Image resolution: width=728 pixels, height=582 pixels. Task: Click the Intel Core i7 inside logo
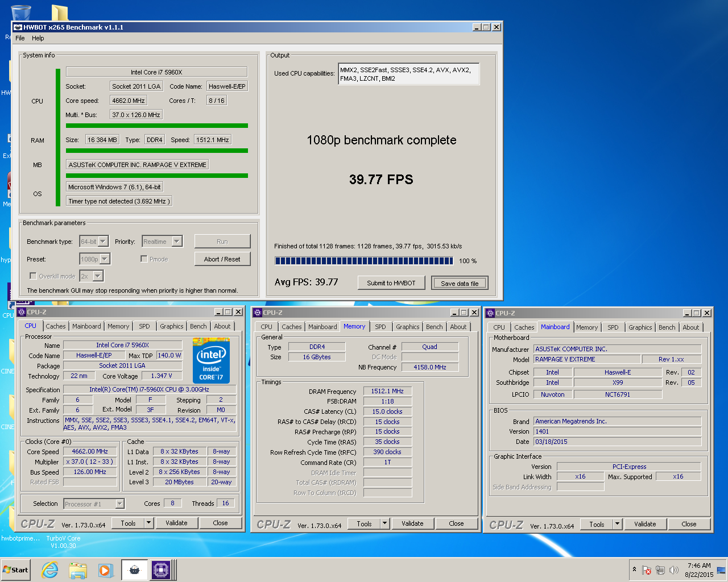211,360
